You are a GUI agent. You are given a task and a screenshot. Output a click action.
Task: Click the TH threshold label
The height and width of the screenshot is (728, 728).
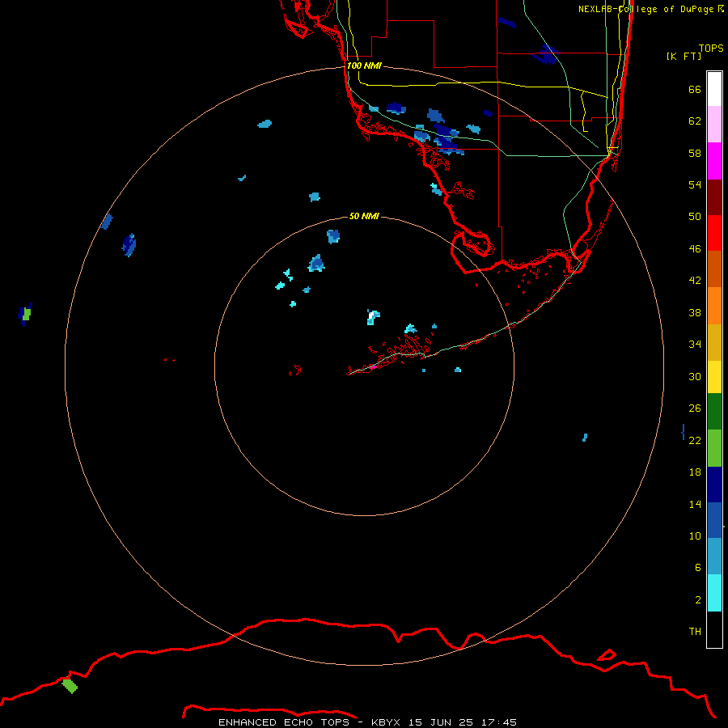click(x=695, y=632)
